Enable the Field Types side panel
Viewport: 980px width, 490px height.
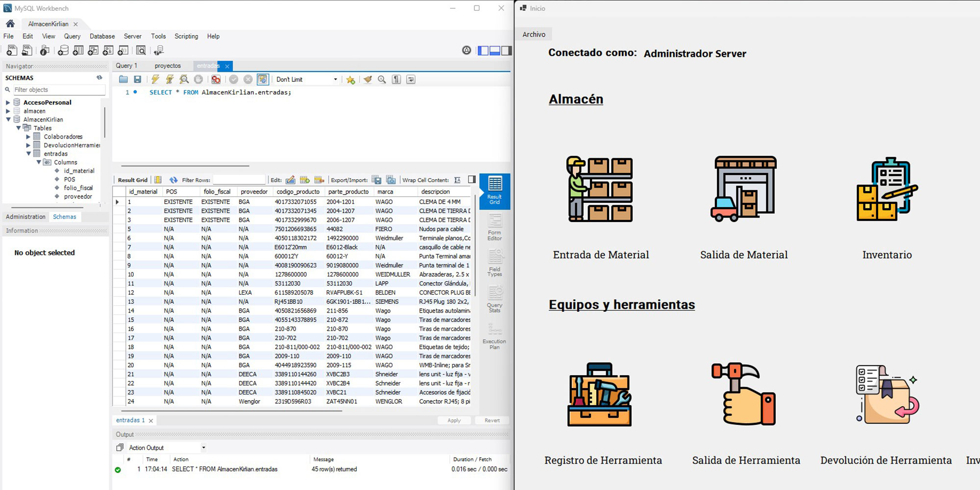[494, 263]
